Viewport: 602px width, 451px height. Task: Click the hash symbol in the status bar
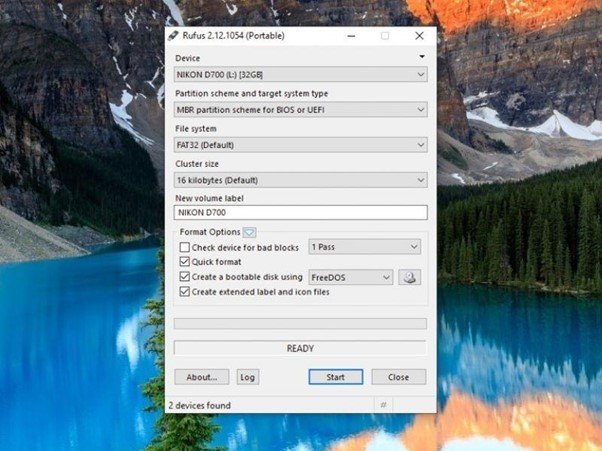click(383, 404)
